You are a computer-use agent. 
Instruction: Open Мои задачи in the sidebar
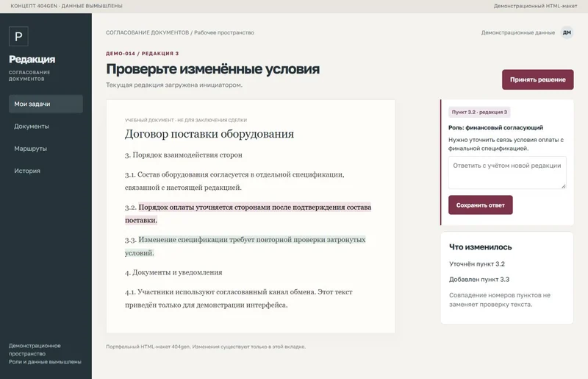tap(46, 104)
